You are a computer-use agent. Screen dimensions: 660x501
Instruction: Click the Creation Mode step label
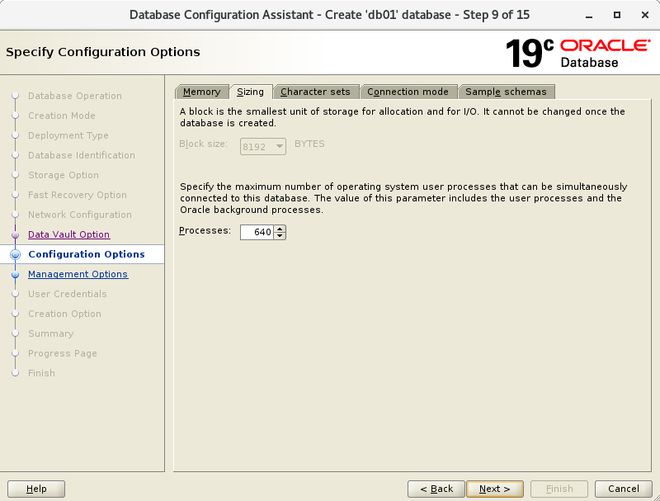tap(62, 116)
